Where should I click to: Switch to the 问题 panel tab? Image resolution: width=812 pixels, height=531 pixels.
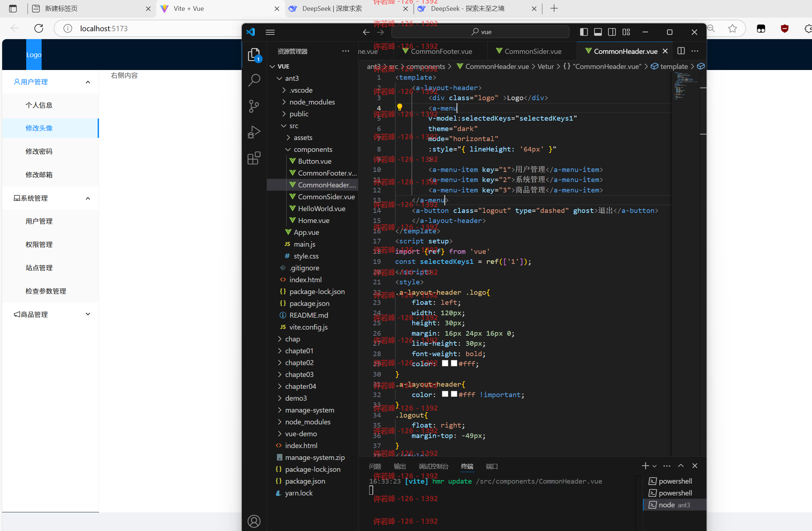tap(375, 466)
